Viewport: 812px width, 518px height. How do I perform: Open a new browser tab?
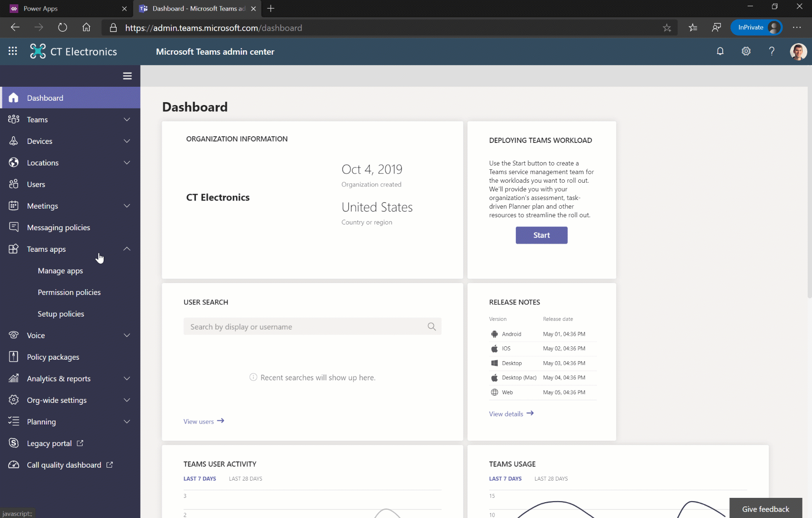point(271,9)
